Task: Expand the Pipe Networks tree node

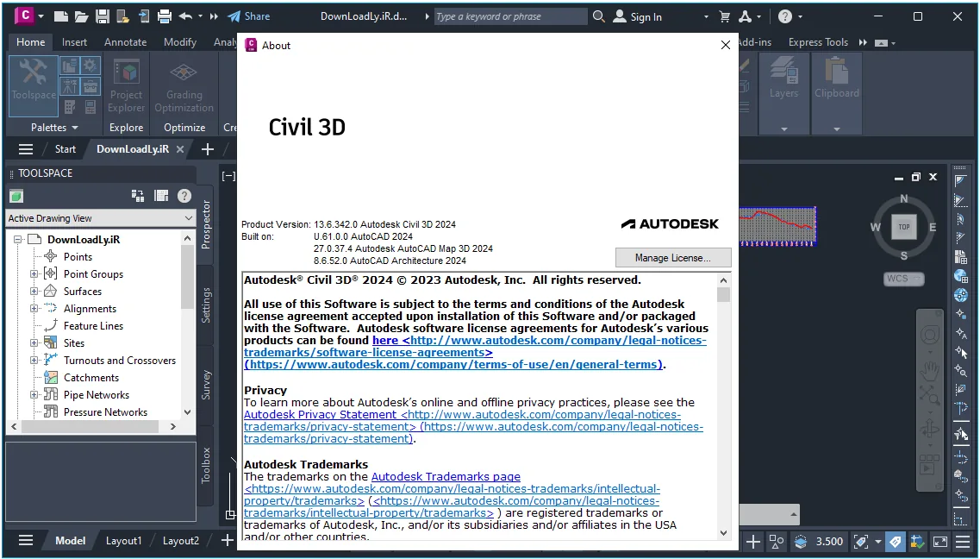Action: point(34,394)
